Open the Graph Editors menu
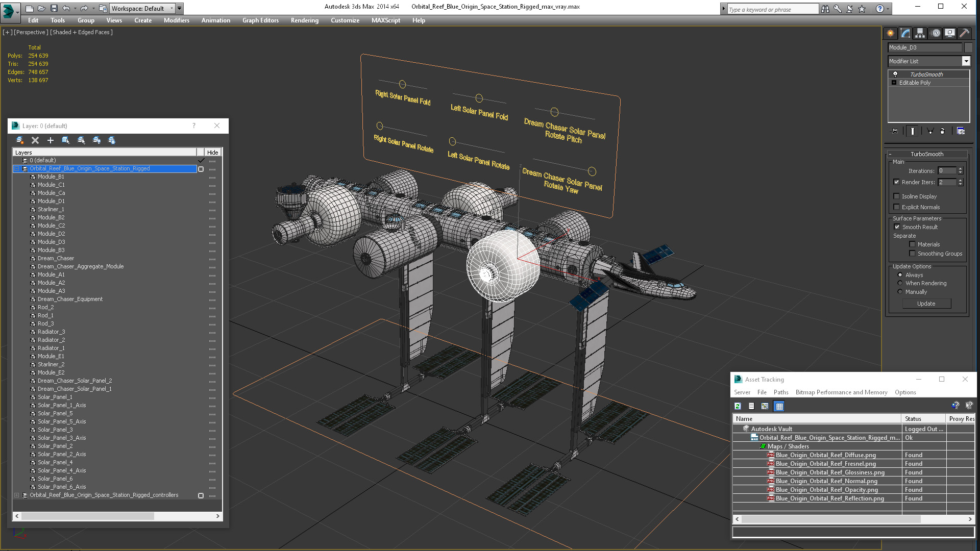The image size is (980, 551). tap(260, 20)
